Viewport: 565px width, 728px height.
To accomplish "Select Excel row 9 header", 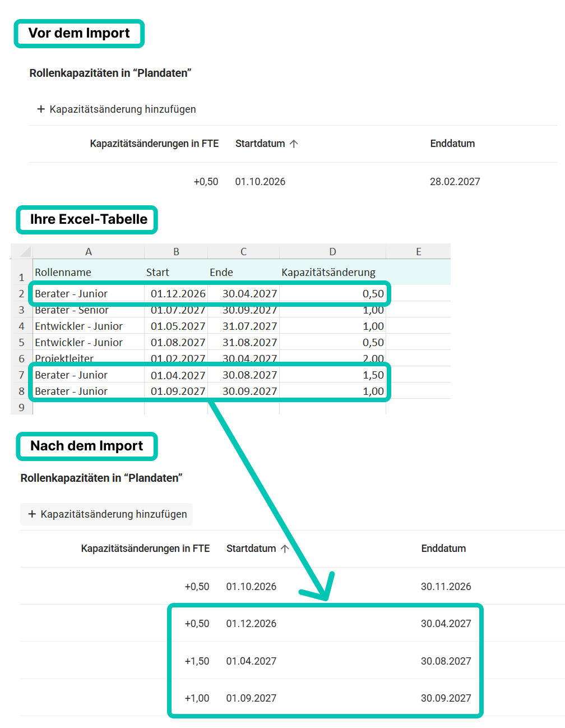I will point(22,407).
